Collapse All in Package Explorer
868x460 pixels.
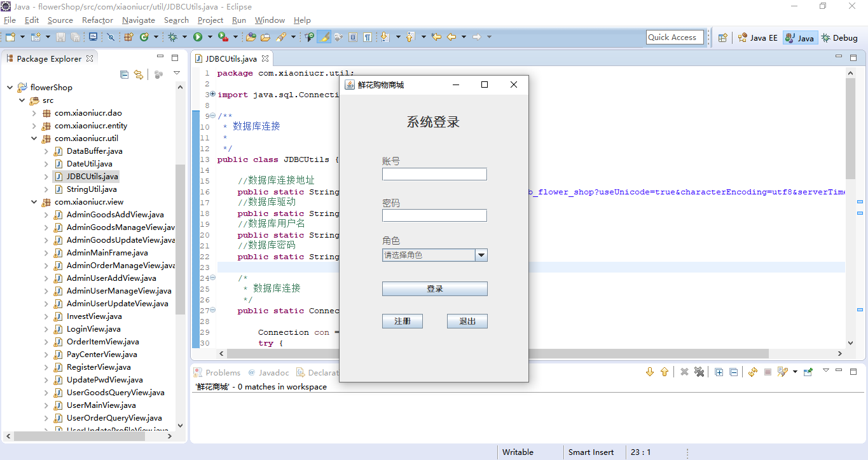(x=125, y=74)
